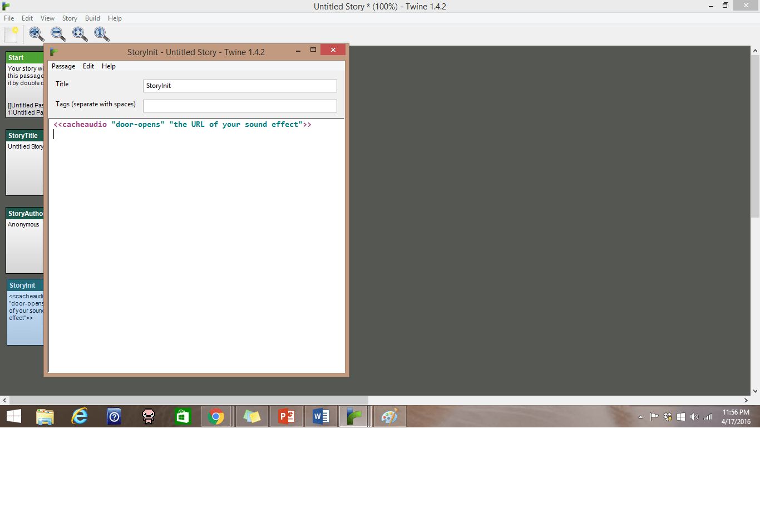Click the Twine icon in StoryInit title bar

(54, 52)
